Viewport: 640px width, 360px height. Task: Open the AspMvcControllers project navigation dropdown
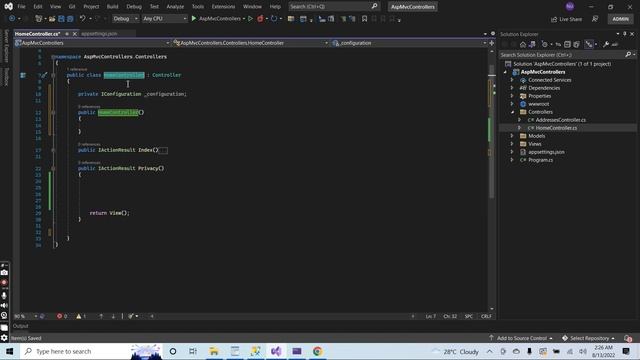[x=92, y=43]
